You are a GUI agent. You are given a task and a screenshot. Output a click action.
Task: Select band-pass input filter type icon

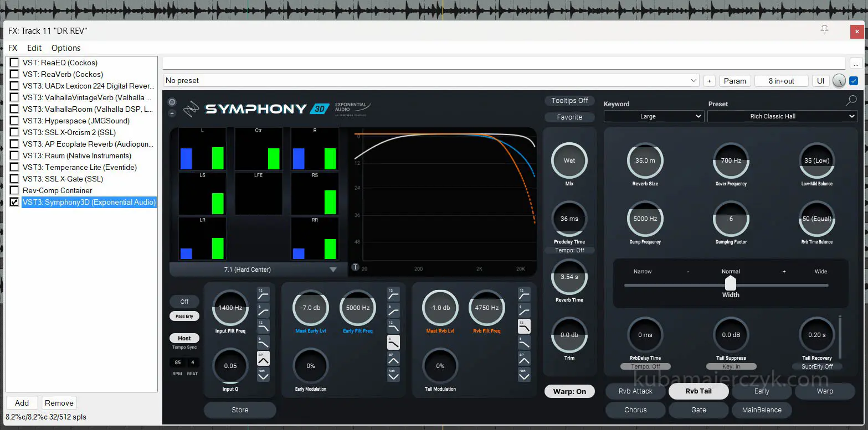click(263, 359)
